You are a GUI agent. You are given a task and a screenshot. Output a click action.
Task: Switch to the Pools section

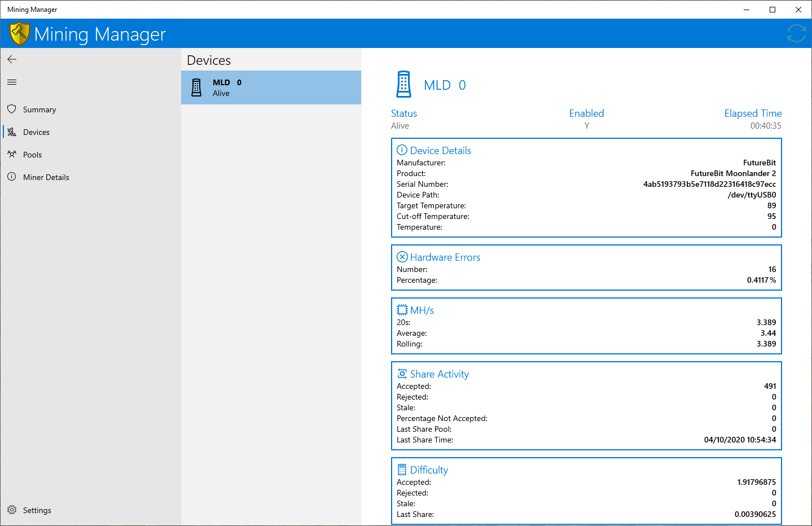(x=32, y=154)
